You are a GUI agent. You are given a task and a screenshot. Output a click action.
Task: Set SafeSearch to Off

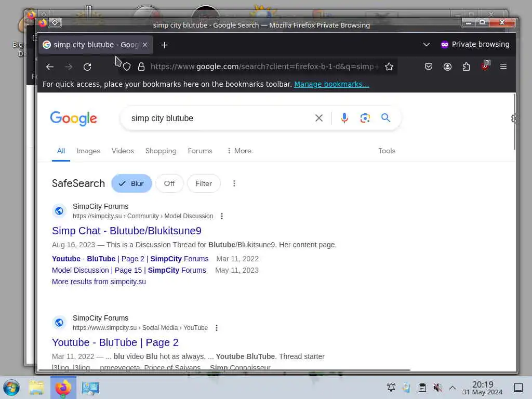169,183
